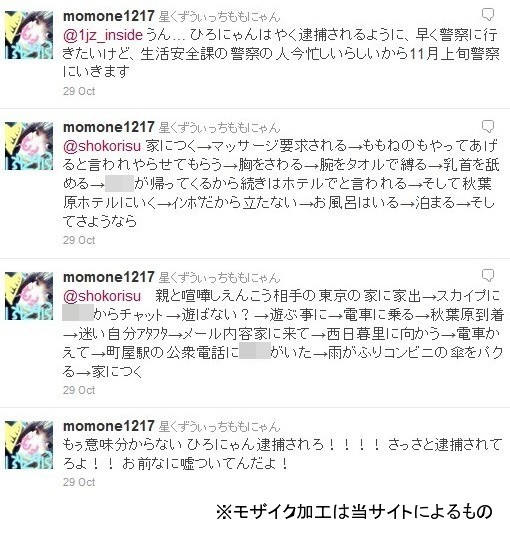
Task: Open the @shokorisu mention in the second tweet
Action: tap(102, 146)
